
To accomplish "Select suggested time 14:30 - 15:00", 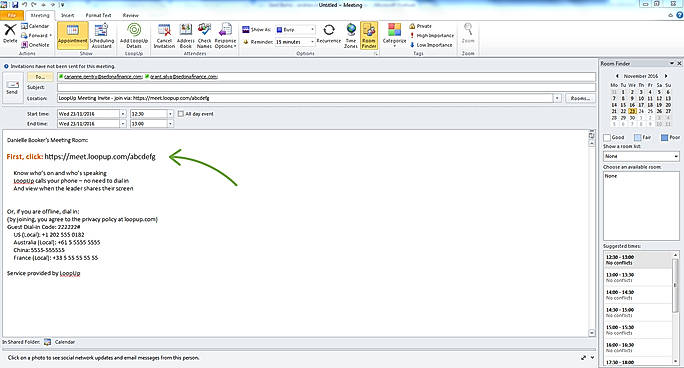I will (x=637, y=312).
